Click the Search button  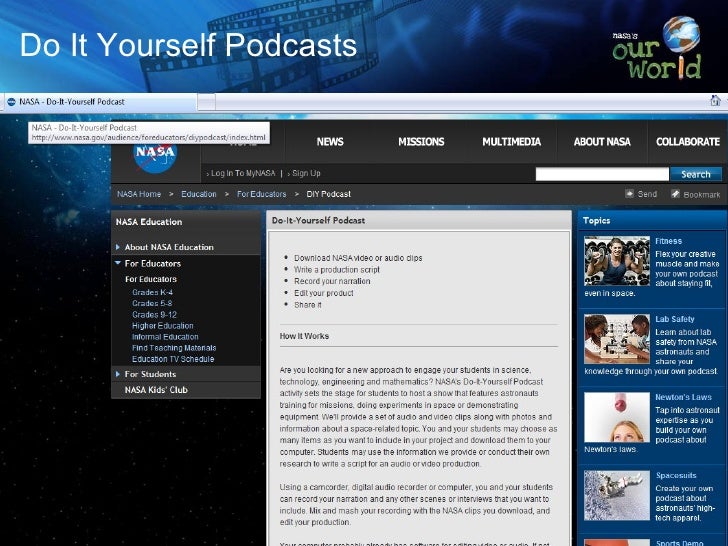click(x=696, y=174)
